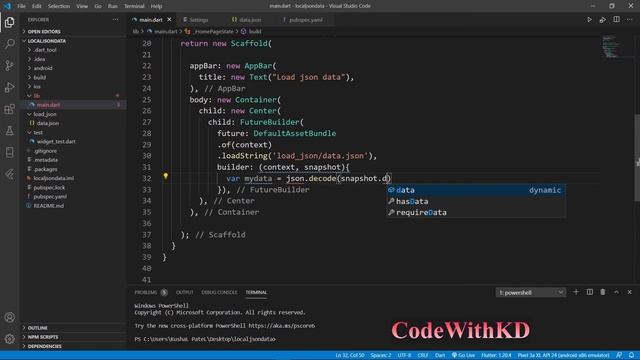Click UTF-8 encoding status entry

coord(404,355)
